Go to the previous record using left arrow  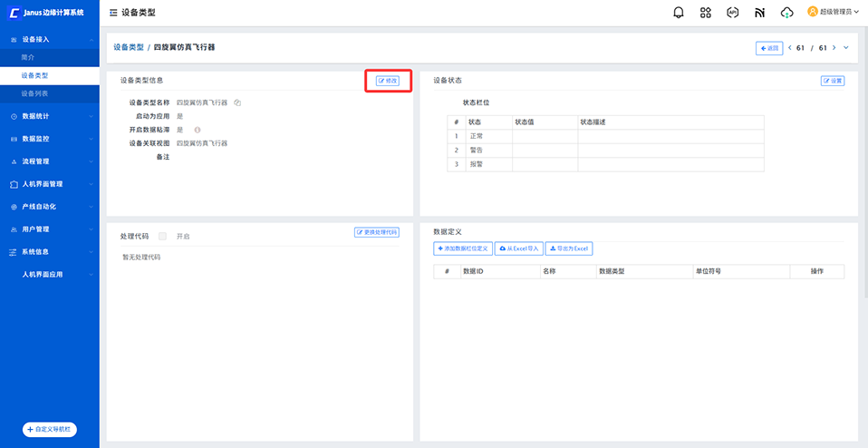(x=789, y=48)
